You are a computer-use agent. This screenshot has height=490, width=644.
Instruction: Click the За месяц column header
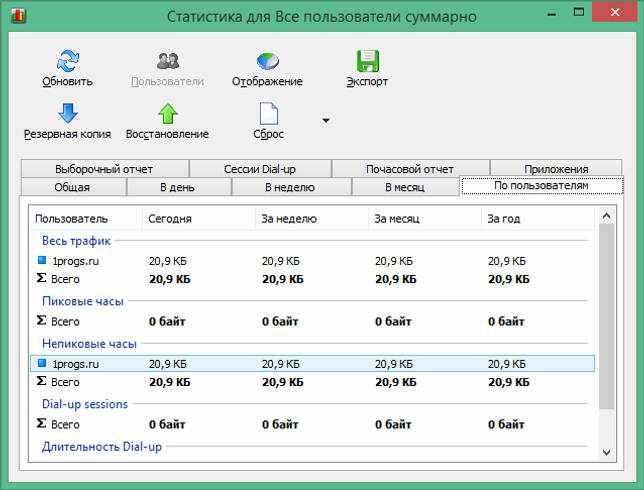click(424, 219)
